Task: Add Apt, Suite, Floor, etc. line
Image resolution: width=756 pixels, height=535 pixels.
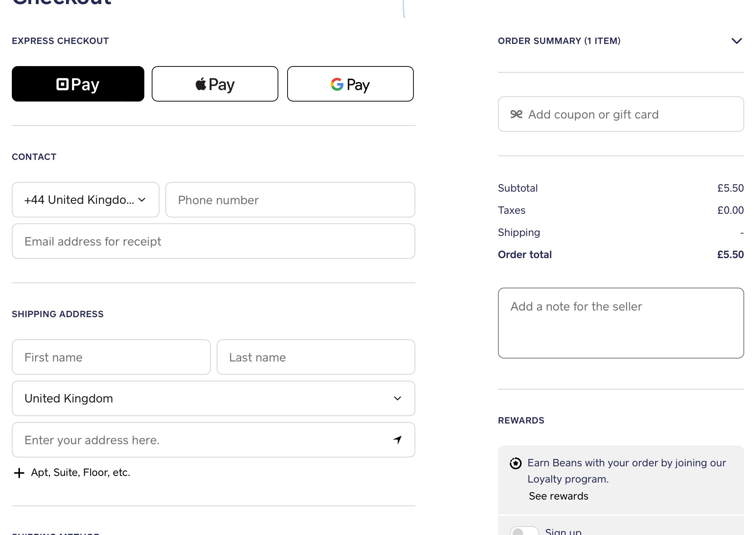Action: [80, 473]
